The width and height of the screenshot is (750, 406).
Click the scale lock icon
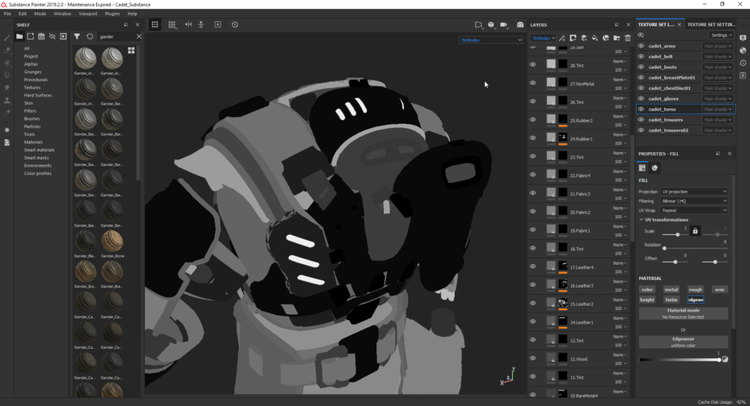[x=695, y=231]
